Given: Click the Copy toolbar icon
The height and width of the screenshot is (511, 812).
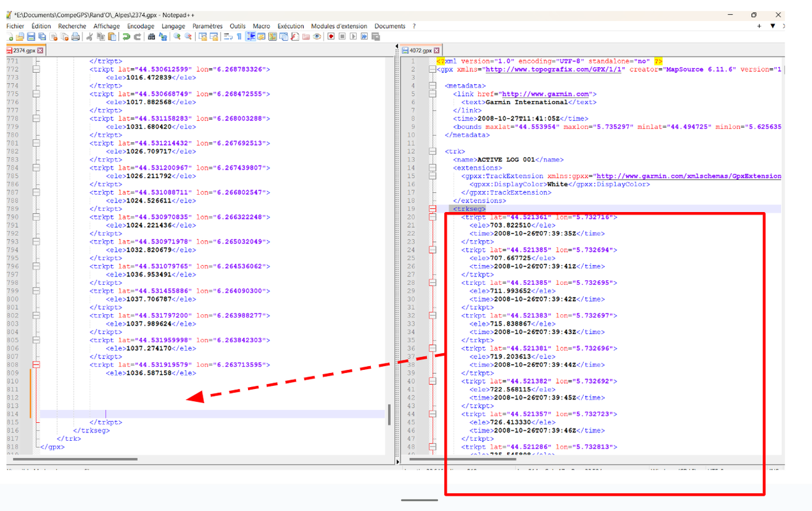Looking at the screenshot, I should 100,37.
